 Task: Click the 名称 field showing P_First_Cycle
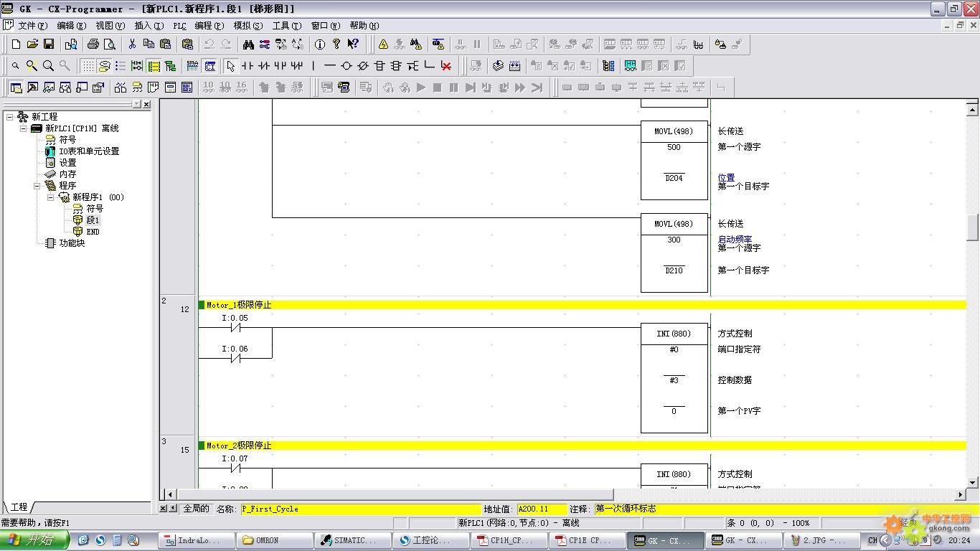(360, 509)
